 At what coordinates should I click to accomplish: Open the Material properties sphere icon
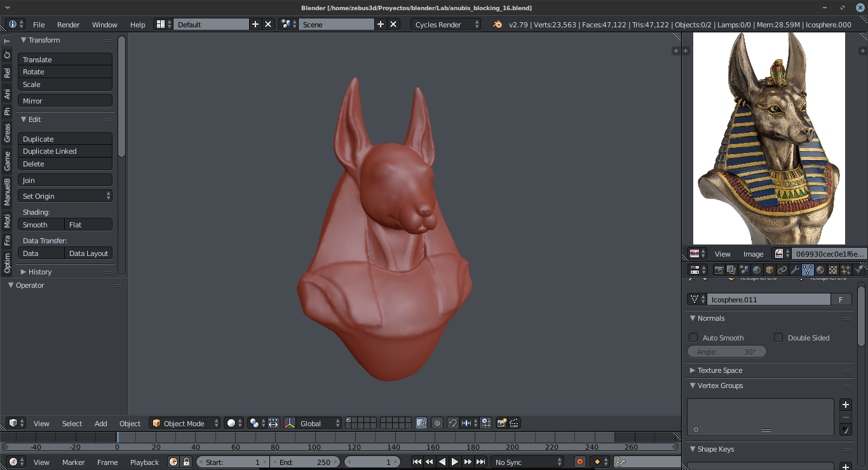tap(820, 270)
